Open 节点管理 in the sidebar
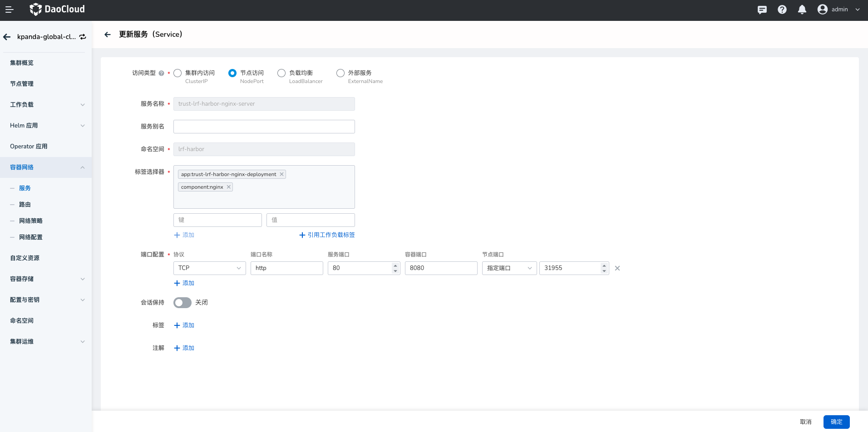This screenshot has height=432, width=868. pos(22,84)
